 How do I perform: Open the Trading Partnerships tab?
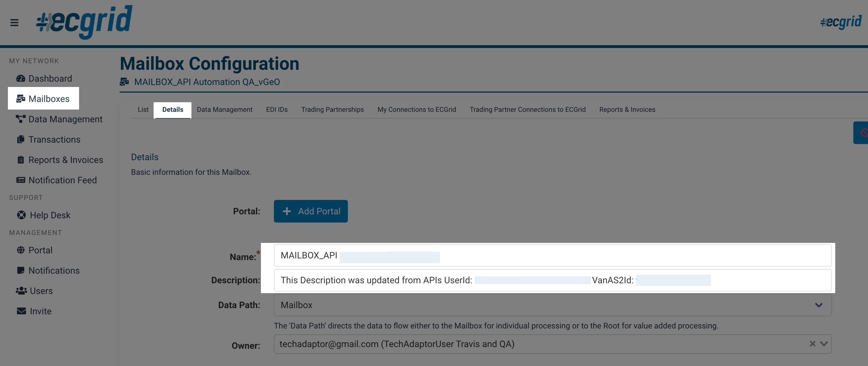pyautogui.click(x=332, y=109)
